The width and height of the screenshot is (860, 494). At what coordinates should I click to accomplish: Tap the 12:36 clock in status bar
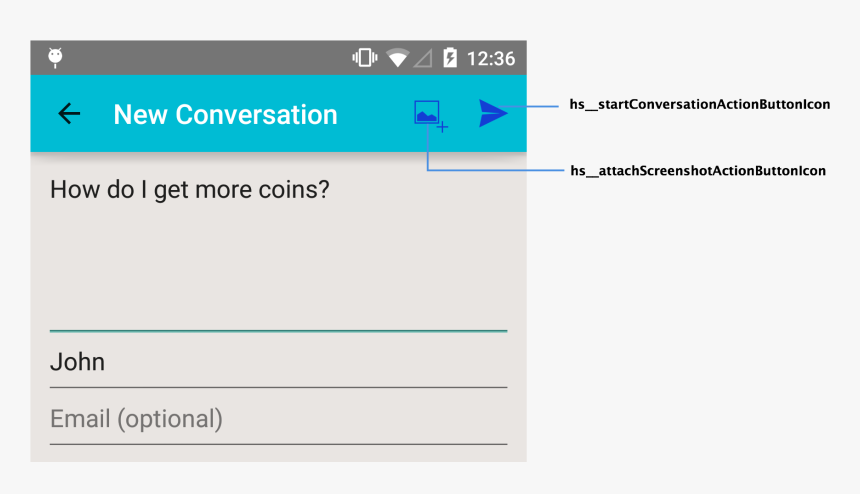click(x=491, y=58)
